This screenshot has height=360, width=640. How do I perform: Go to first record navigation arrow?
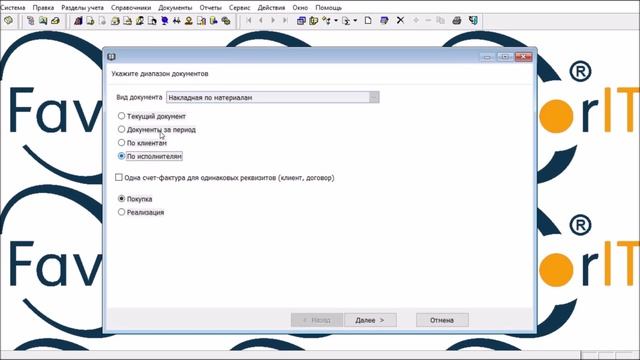[249, 20]
